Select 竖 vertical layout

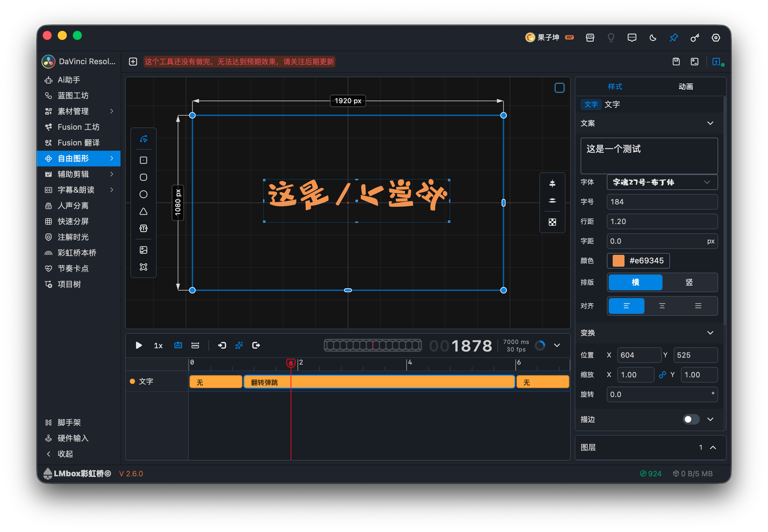pos(689,283)
